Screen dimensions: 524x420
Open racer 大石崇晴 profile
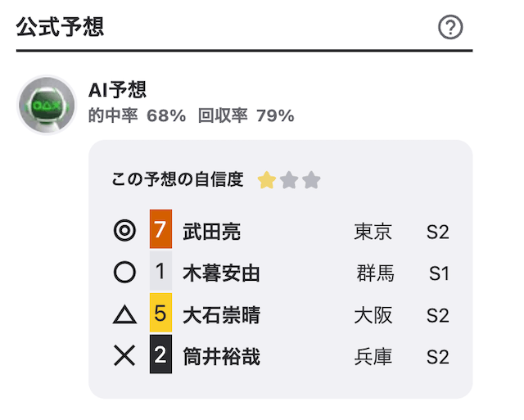(221, 314)
